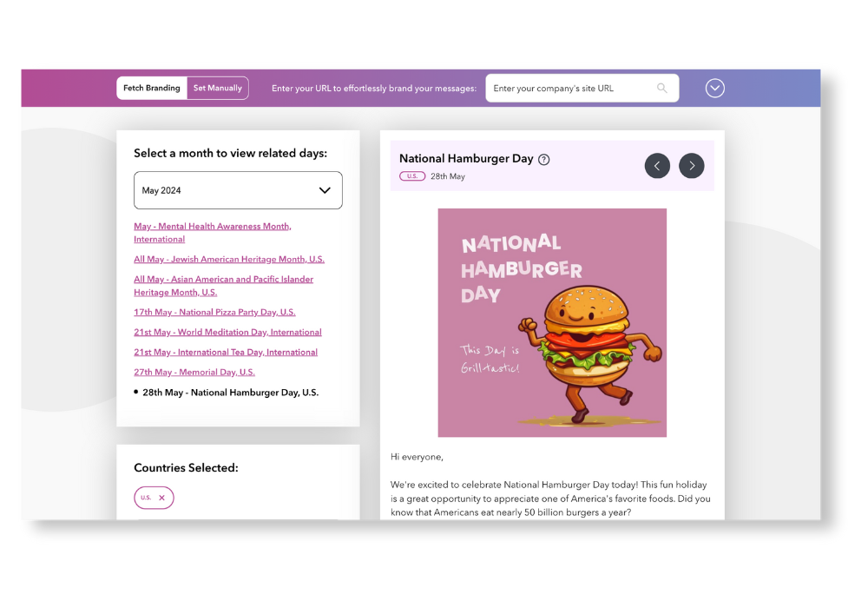868x608 pixels.
Task: Select 21st May World Meditation Day
Action: pyautogui.click(x=227, y=332)
